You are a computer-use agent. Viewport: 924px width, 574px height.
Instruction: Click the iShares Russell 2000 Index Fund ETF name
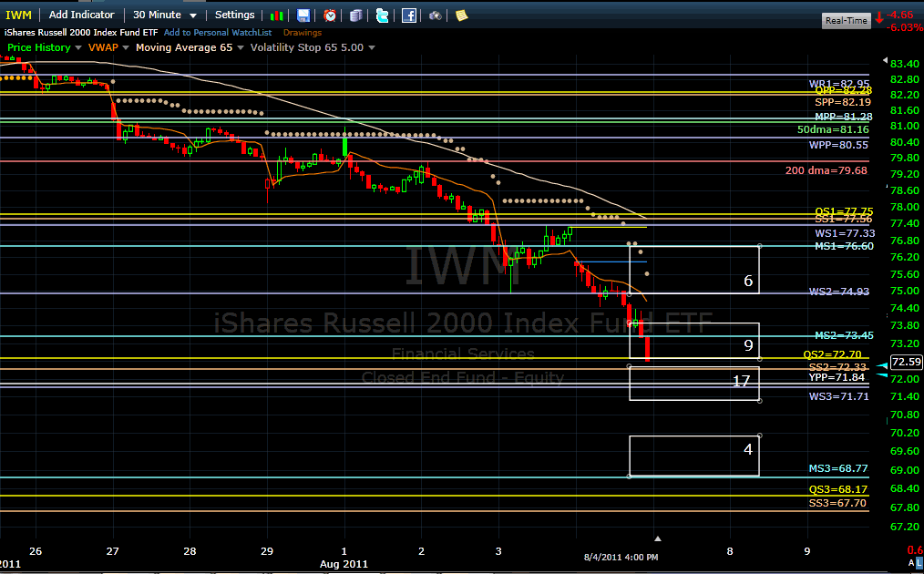[x=81, y=33]
